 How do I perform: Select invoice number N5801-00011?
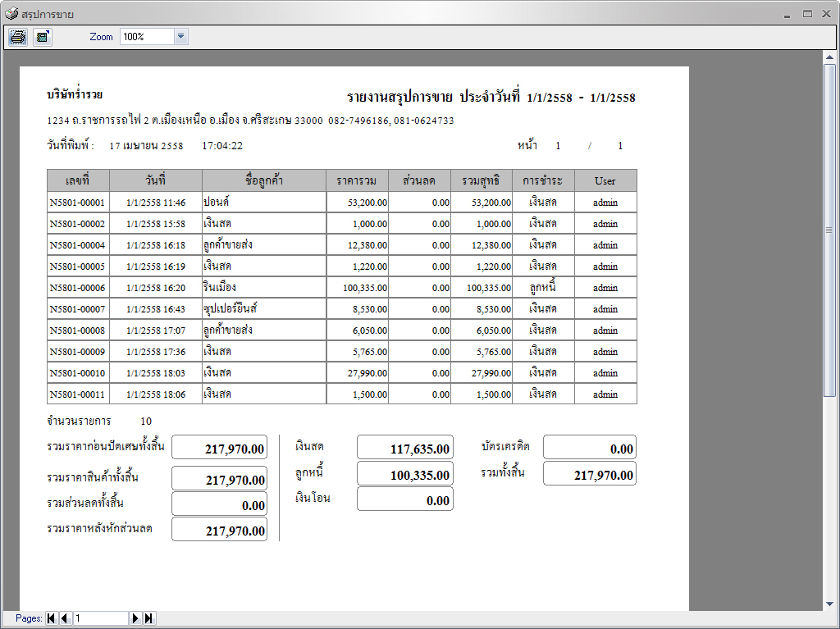click(78, 394)
